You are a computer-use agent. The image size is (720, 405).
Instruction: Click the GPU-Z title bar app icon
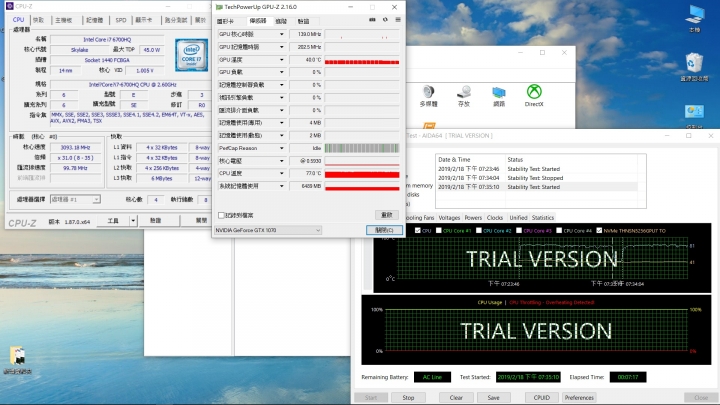pyautogui.click(x=219, y=7)
